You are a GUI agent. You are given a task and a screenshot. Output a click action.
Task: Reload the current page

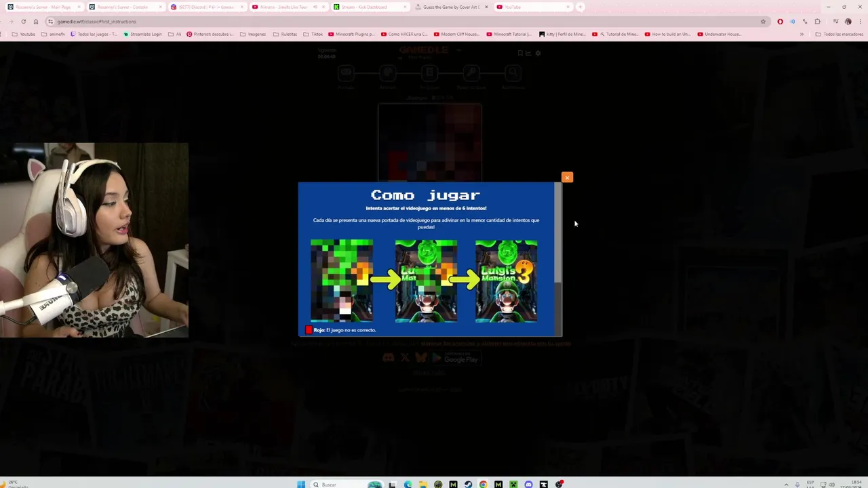click(x=23, y=21)
